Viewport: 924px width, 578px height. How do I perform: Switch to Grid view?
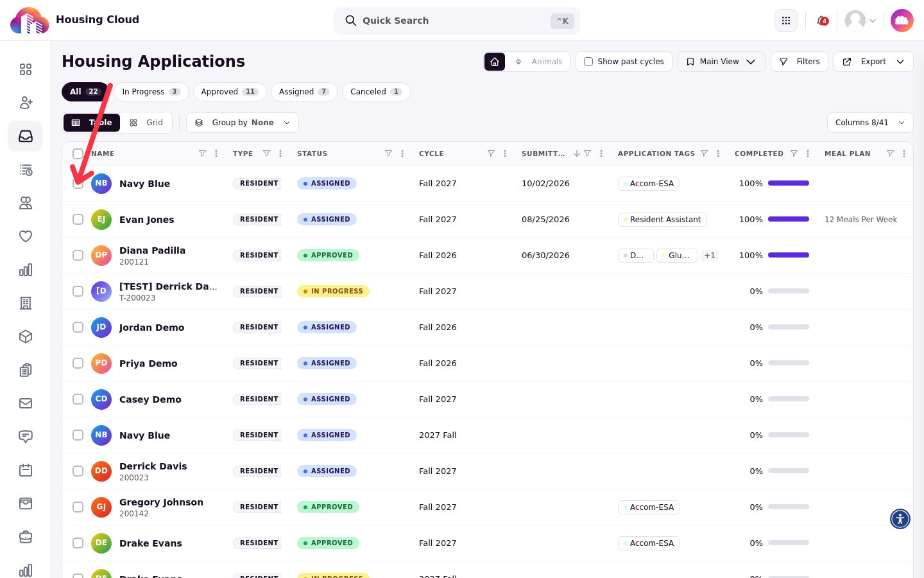pos(146,123)
